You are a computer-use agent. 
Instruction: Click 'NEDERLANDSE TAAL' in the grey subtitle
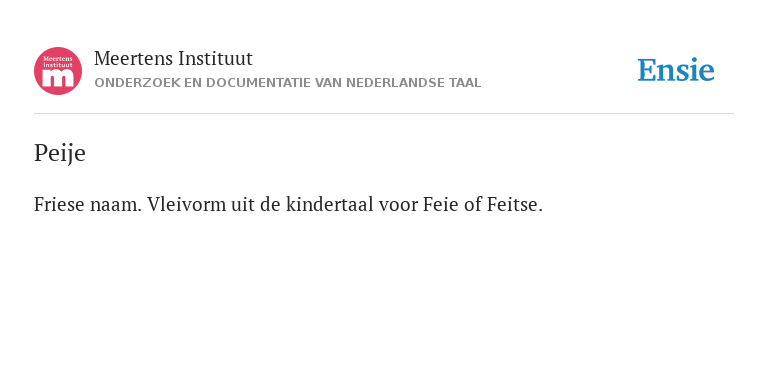413,83
